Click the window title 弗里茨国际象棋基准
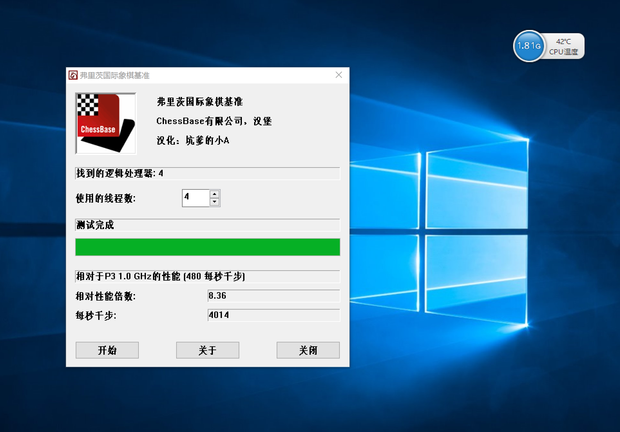The width and height of the screenshot is (620, 432). click(115, 75)
